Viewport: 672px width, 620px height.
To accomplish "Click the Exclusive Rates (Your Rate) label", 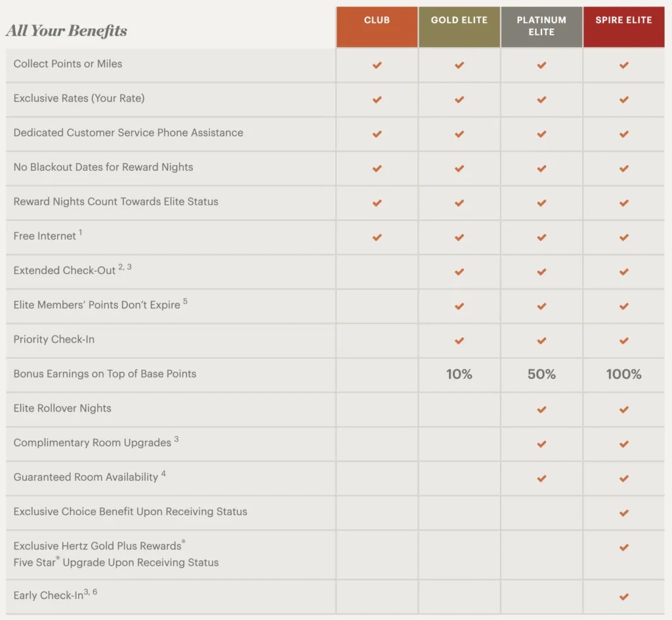I will coord(79,99).
